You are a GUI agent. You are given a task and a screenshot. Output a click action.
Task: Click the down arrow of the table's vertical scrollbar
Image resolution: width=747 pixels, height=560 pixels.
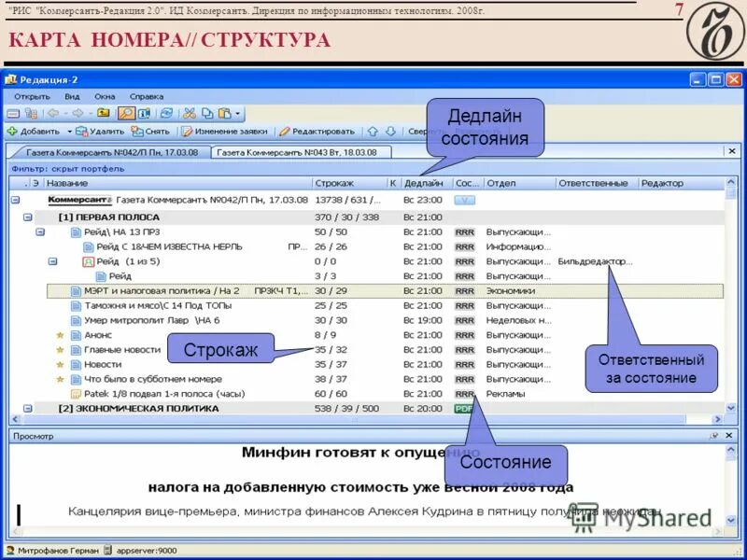[731, 408]
